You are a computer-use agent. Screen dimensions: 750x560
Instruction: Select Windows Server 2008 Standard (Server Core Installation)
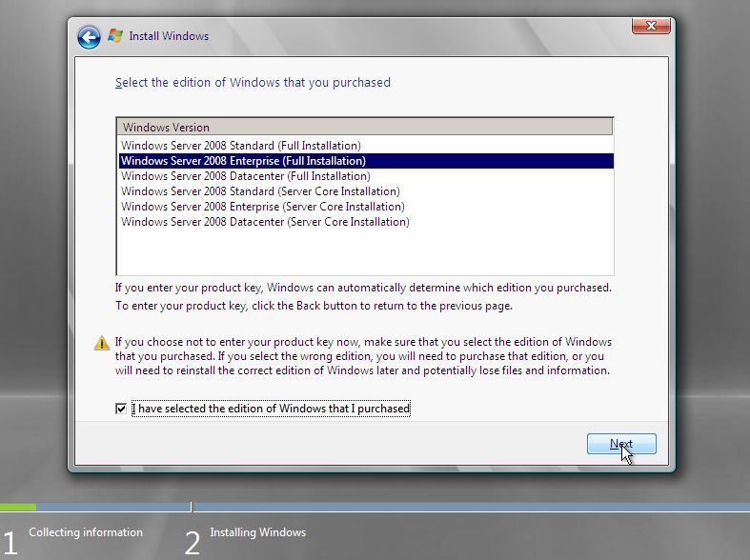coord(366,191)
